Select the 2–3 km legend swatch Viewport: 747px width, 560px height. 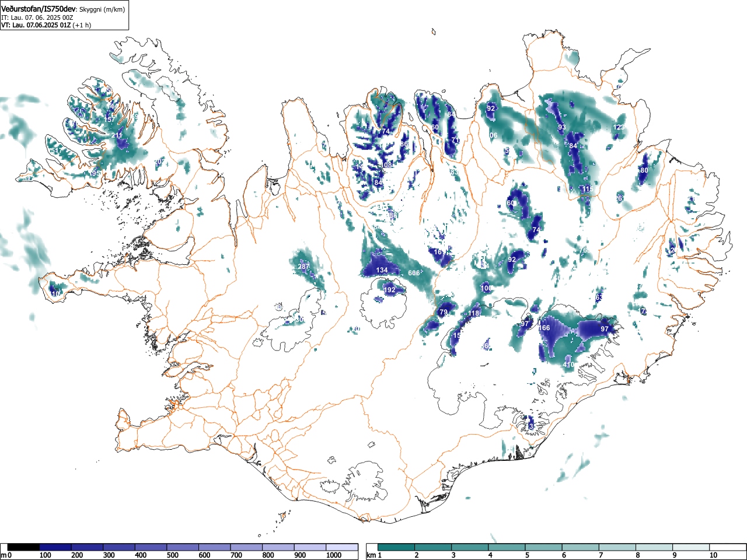tap(434, 547)
